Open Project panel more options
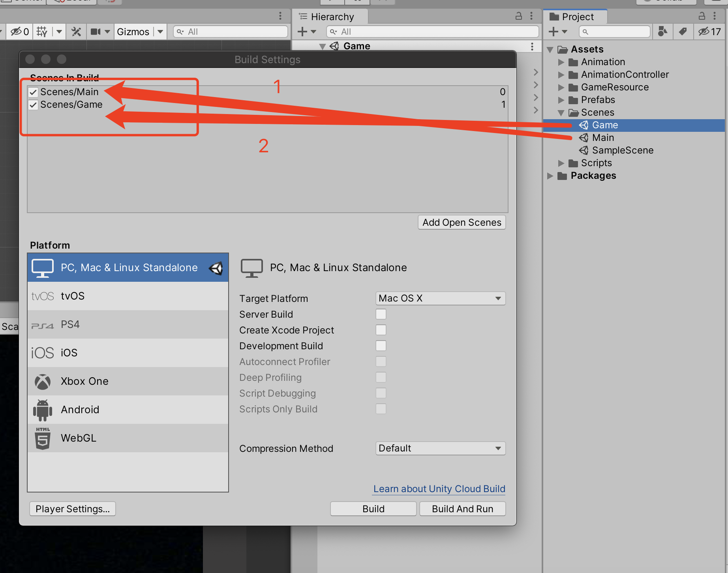Screen dimensions: 728x573 715,16
